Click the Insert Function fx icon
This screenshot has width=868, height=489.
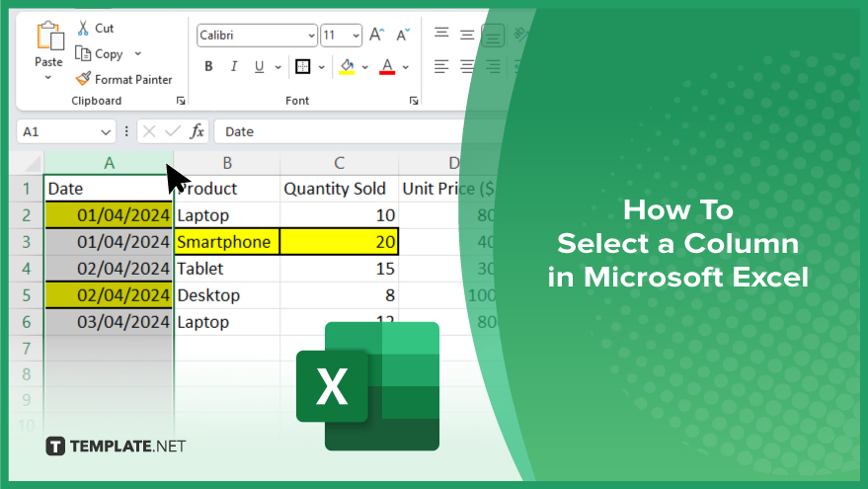(x=197, y=131)
